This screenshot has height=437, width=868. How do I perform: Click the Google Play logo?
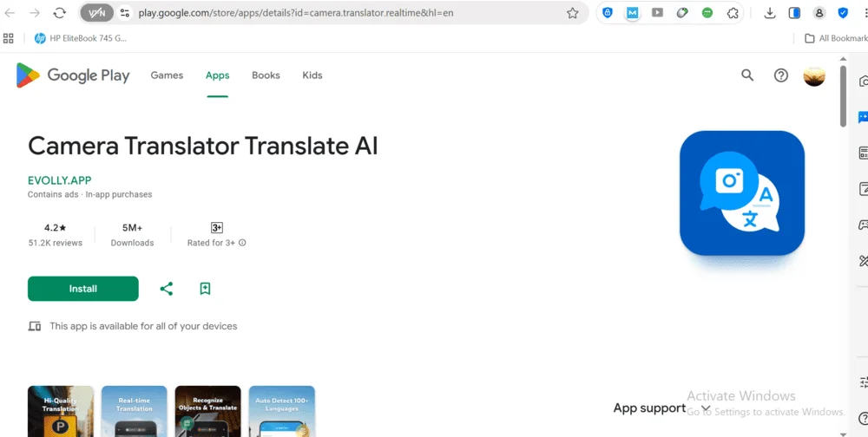pyautogui.click(x=73, y=75)
